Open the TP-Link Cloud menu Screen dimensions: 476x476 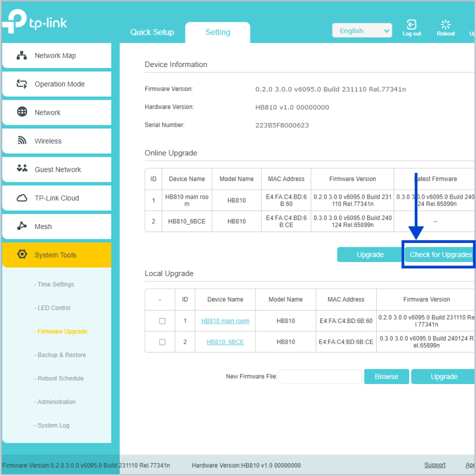pyautogui.click(x=57, y=198)
